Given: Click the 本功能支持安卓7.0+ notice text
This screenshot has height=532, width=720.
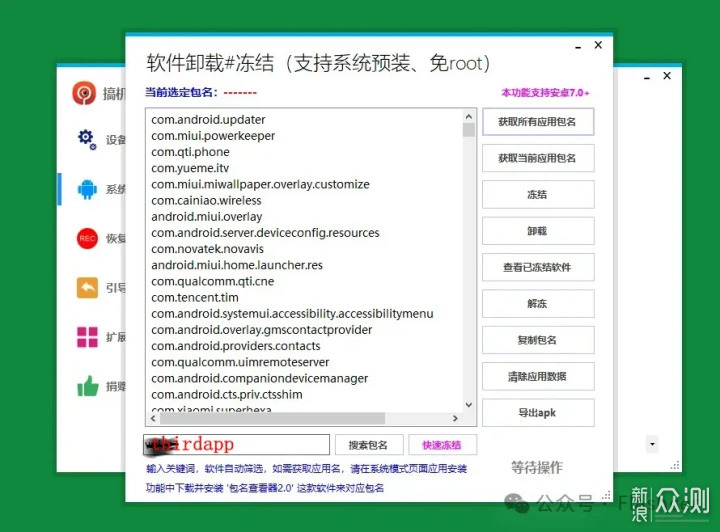Looking at the screenshot, I should [x=546, y=93].
